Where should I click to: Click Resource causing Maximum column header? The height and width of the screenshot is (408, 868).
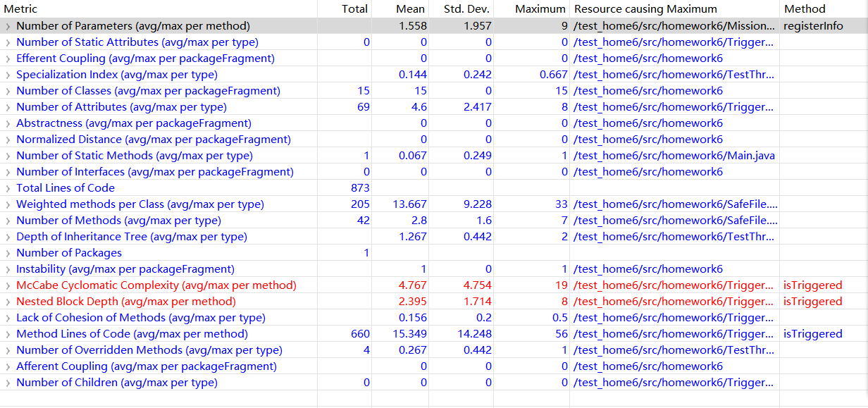[x=645, y=9]
